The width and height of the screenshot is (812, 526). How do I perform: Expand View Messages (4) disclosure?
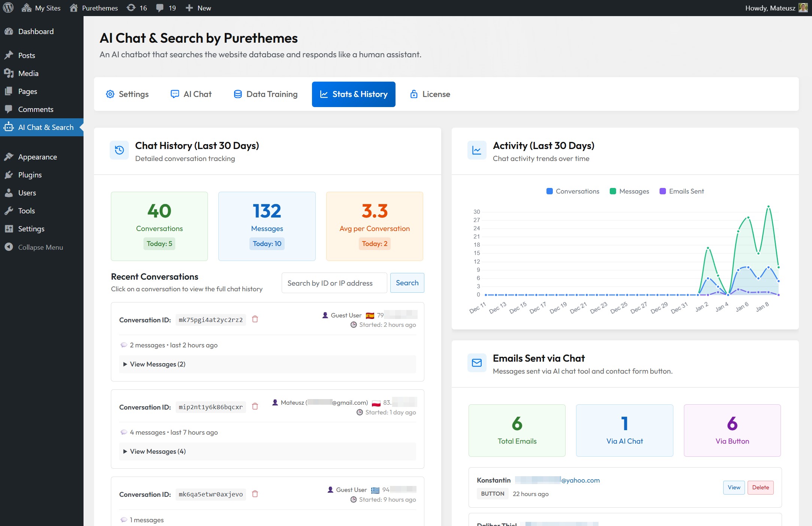154,451
